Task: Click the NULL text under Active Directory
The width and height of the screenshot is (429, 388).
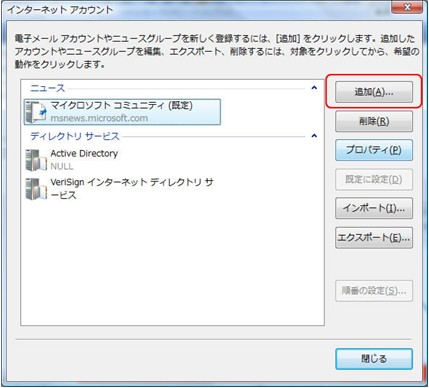Action: (62, 166)
